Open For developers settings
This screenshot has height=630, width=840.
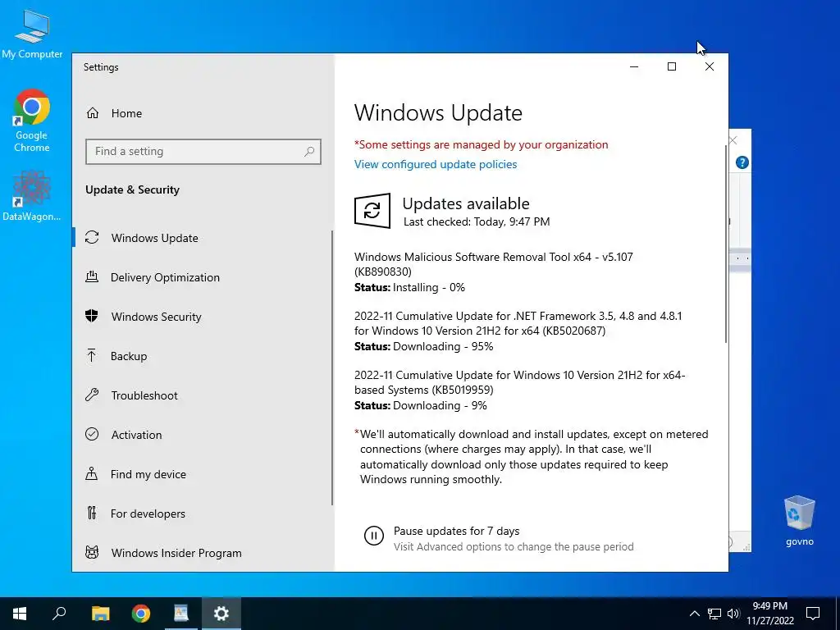pyautogui.click(x=203, y=514)
